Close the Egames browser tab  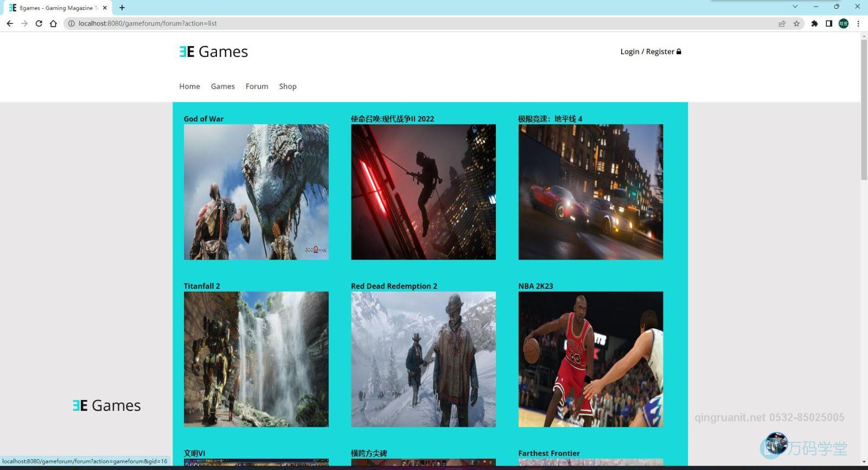pyautogui.click(x=105, y=8)
